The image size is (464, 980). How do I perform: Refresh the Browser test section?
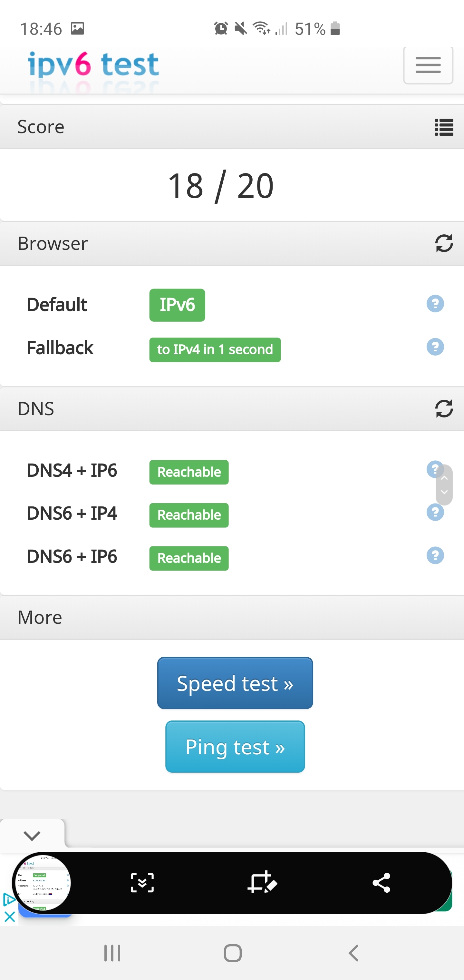pyautogui.click(x=444, y=243)
